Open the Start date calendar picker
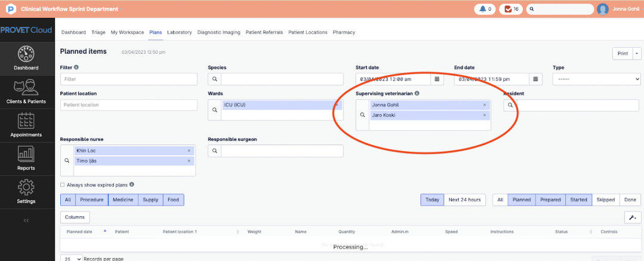This screenshot has height=261, width=644. [437, 79]
